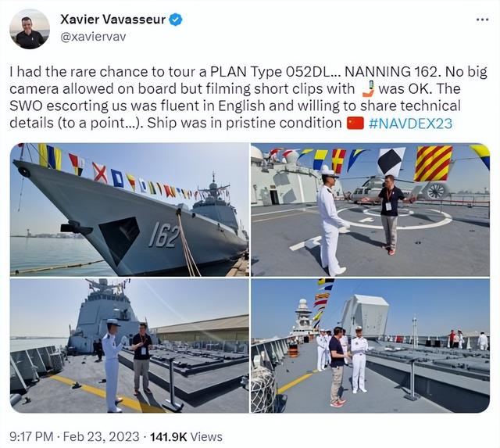Click the China flag emoji
500x448 pixels.
(355, 123)
